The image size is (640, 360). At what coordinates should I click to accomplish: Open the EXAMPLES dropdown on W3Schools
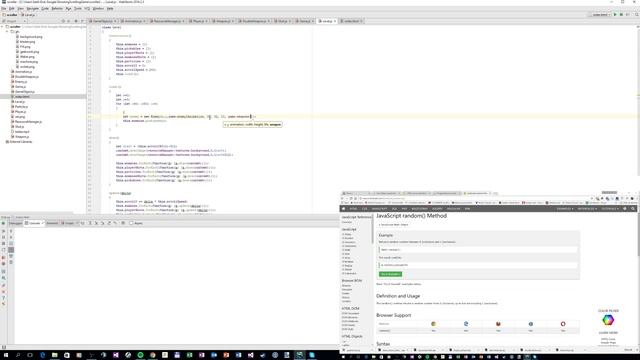tap(565, 209)
